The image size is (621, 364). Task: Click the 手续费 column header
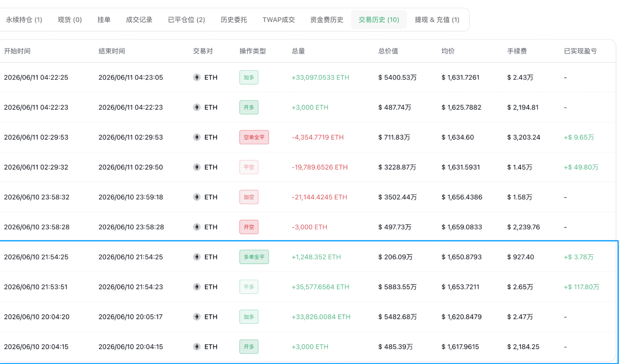pyautogui.click(x=517, y=51)
